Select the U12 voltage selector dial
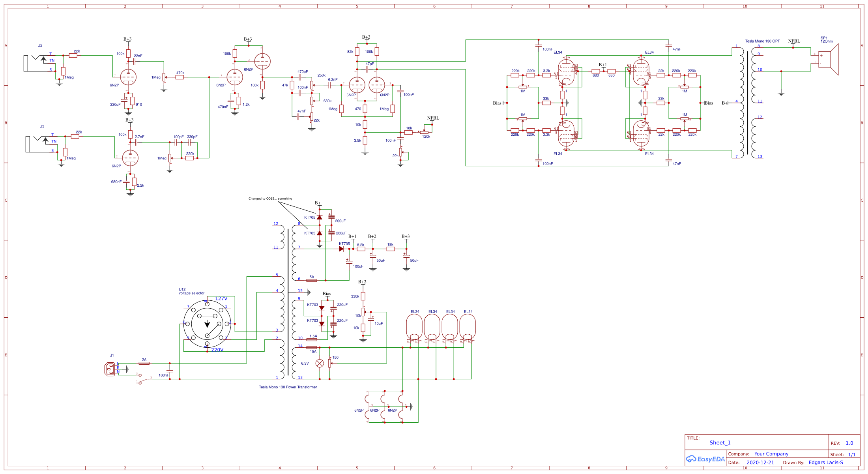Viewport: 868px width, 474px height. tap(207, 324)
